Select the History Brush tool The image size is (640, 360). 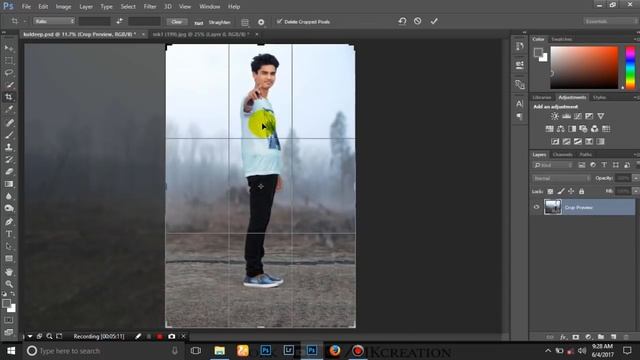tap(9, 159)
